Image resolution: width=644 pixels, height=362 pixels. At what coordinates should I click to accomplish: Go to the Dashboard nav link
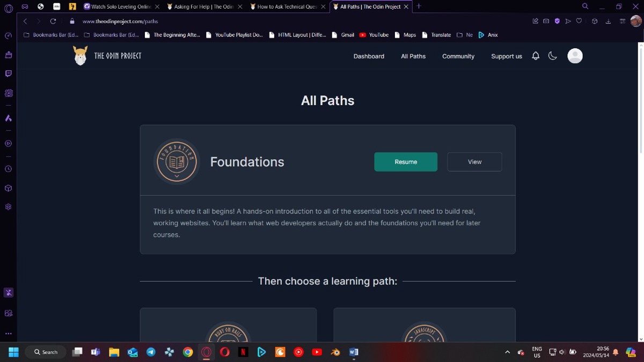click(369, 56)
